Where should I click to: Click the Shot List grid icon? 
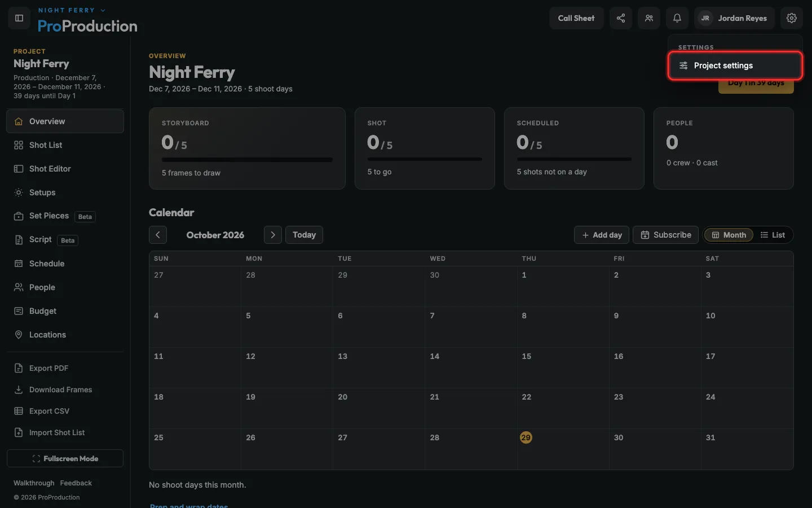coord(19,145)
